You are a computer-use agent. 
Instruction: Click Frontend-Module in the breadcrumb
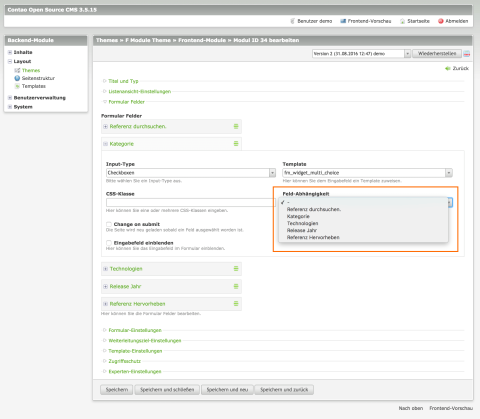point(202,40)
